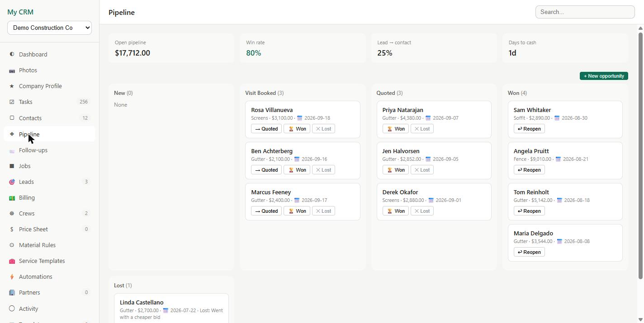Open the Demo Construction Co company dropdown
The image size is (644, 323).
click(x=49, y=28)
